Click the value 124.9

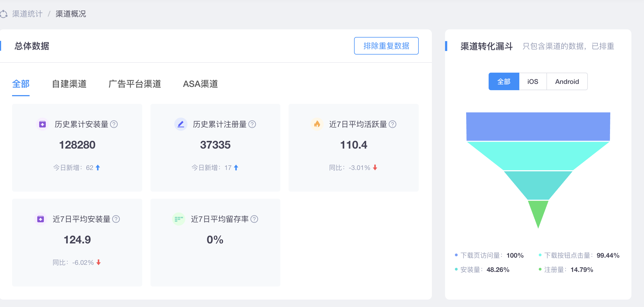[x=77, y=240]
